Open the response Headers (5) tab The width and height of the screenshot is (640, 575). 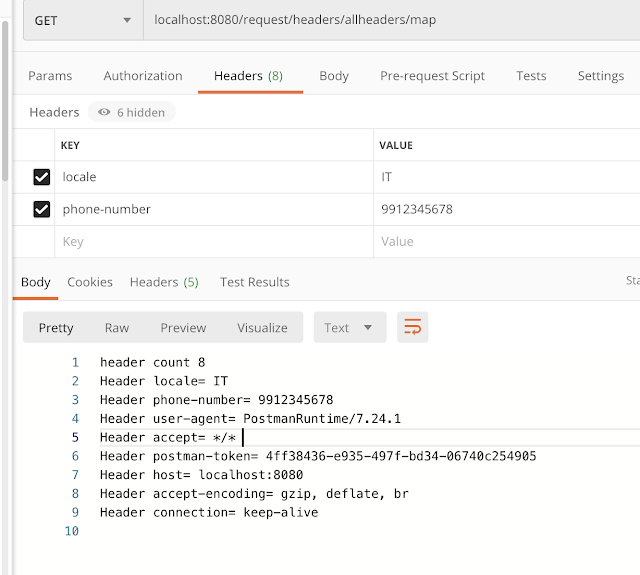[164, 282]
